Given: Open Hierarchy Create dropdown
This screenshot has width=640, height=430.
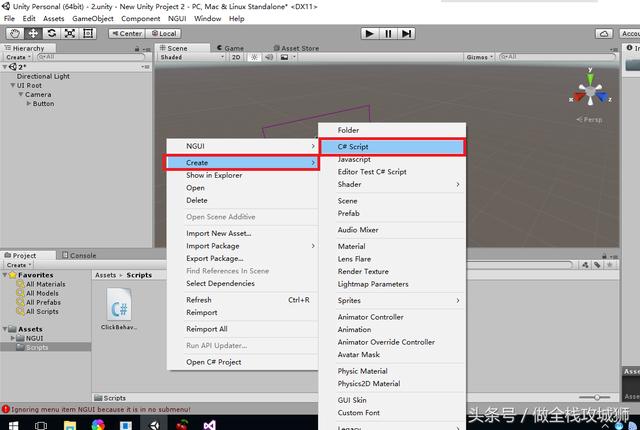Looking at the screenshot, I should coord(18,57).
